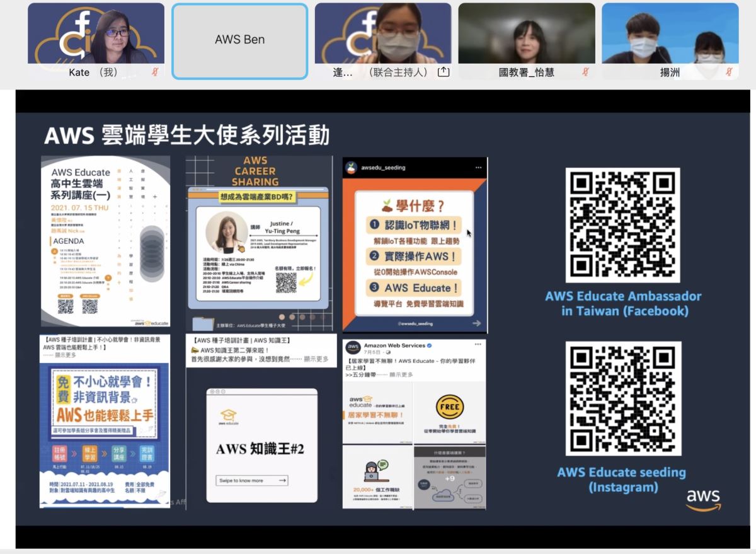Image resolution: width=756 pixels, height=554 pixels.
Task: Click the yellow FREE badge
Action: [x=449, y=407]
